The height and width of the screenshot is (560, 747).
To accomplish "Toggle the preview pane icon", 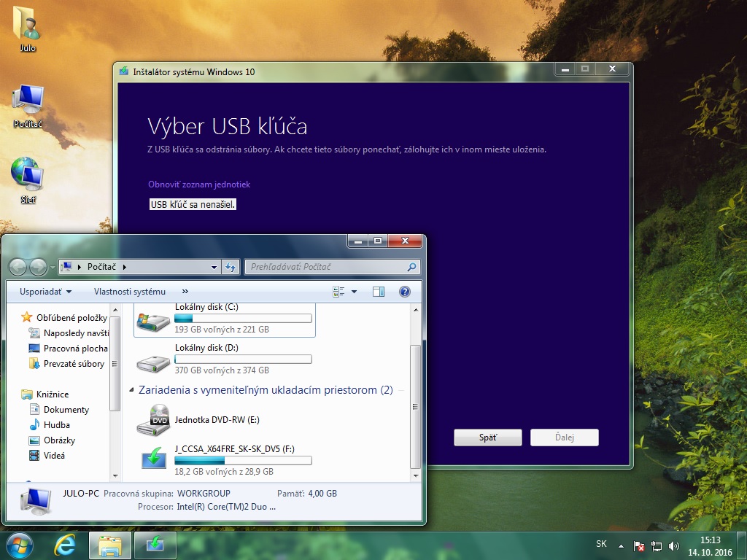I will point(379,292).
